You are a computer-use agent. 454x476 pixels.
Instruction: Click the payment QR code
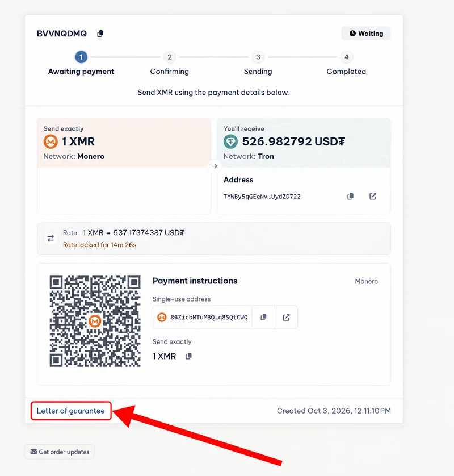(x=95, y=321)
